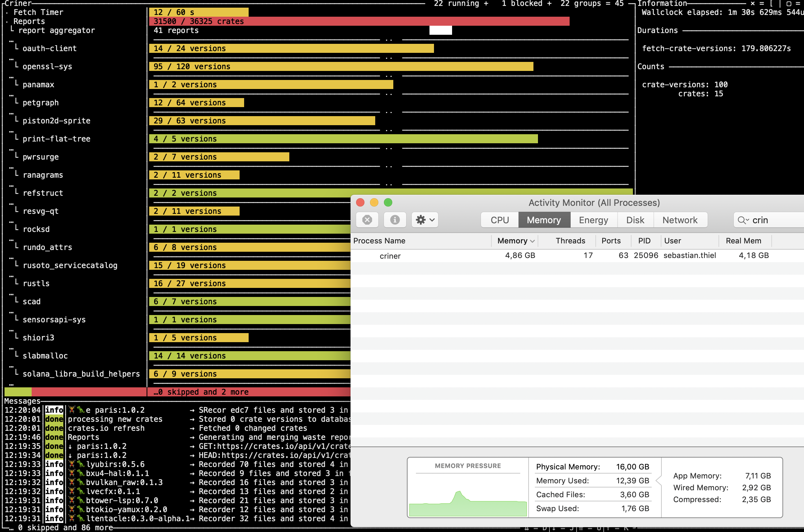Click the Process Name column header

click(379, 241)
